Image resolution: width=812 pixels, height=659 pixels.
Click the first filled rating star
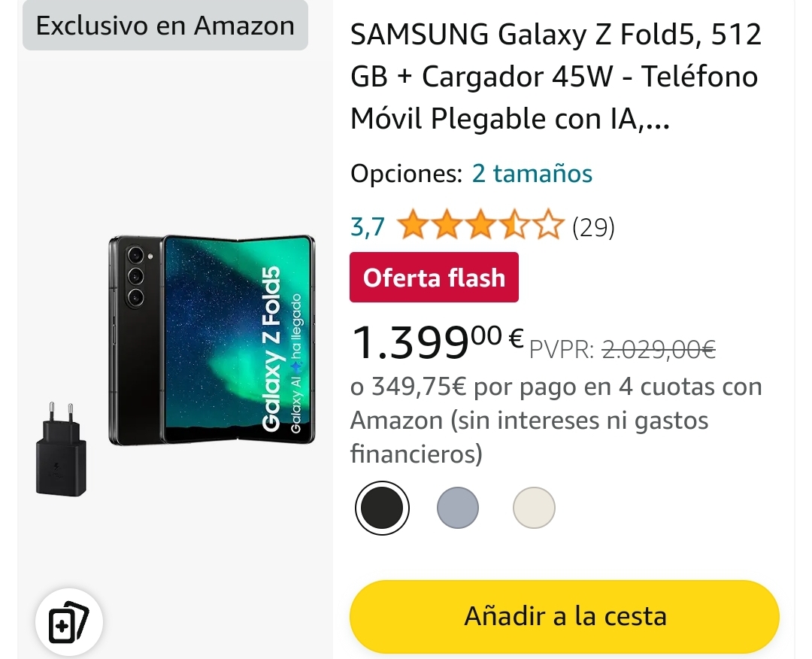414,226
